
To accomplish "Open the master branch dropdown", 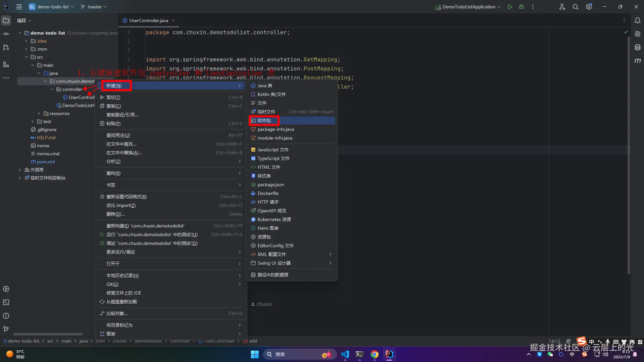I will click(x=94, y=7).
